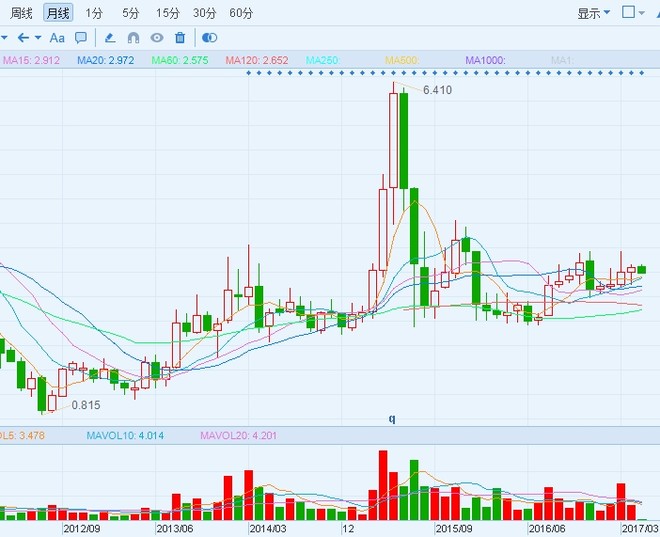Image resolution: width=660 pixels, height=537 pixels.
Task: Click MA60: 2.575 indicator label
Action: [180, 60]
